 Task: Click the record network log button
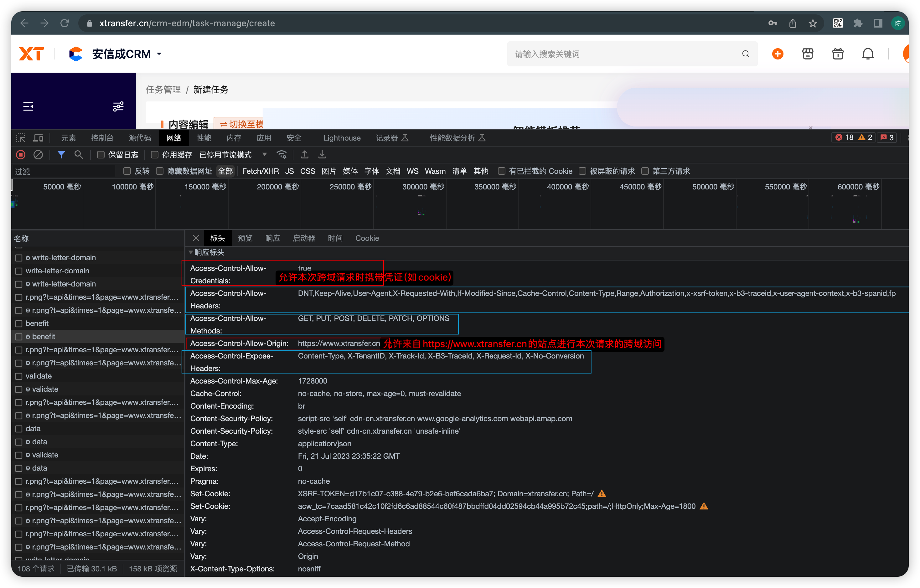click(x=21, y=155)
